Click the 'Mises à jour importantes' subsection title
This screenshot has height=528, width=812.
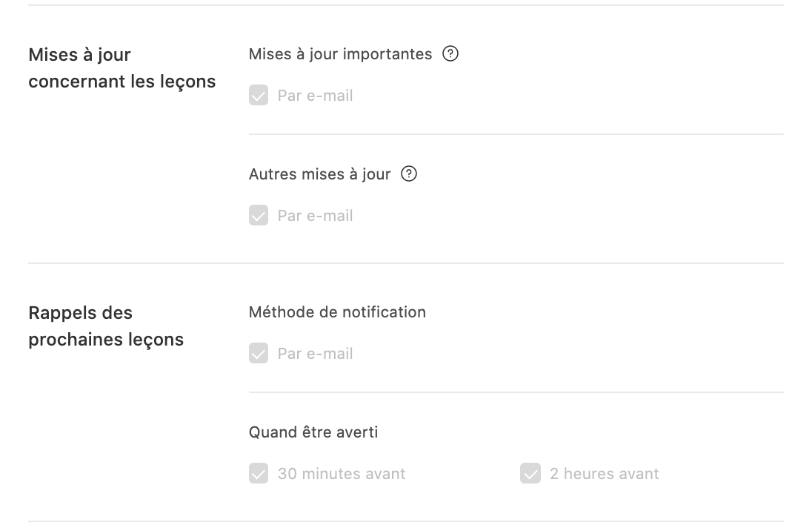pos(340,54)
